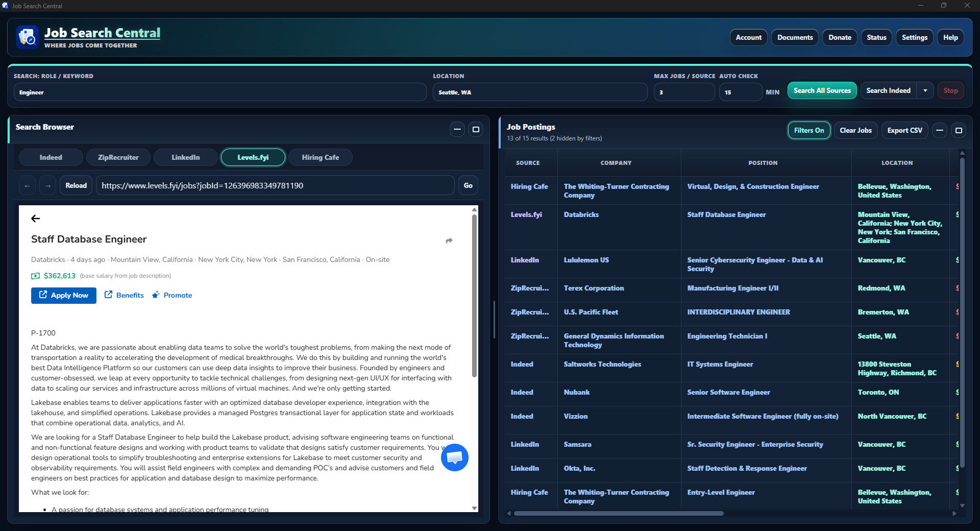The width and height of the screenshot is (980, 531).
Task: Maximize the Search Browser panel
Action: point(476,130)
